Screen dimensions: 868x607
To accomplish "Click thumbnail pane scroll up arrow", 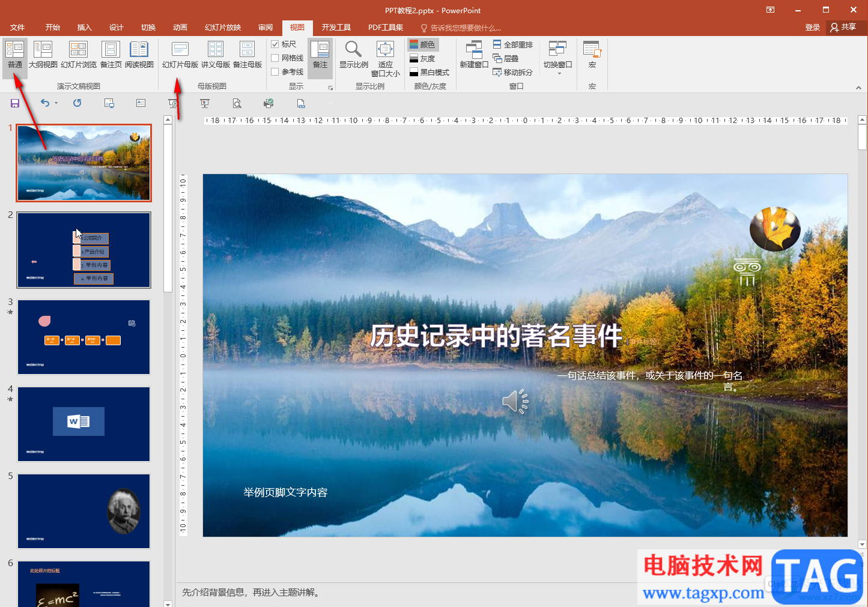I will [168, 119].
